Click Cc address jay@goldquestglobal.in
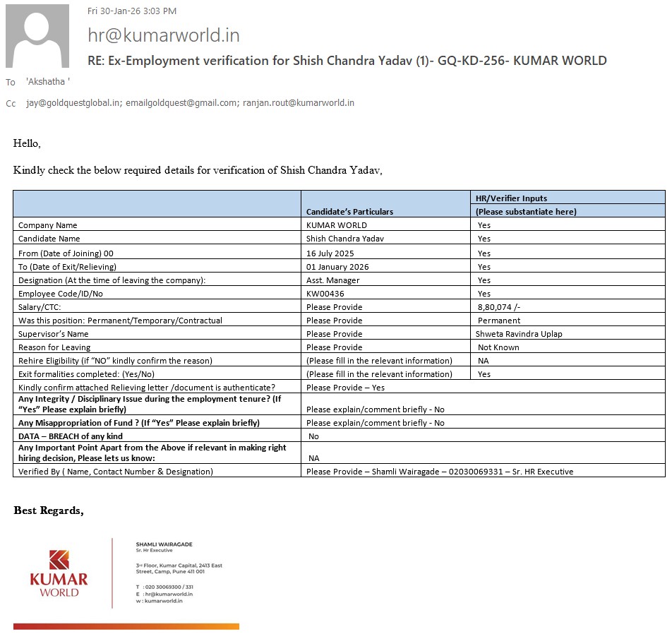 [73, 103]
